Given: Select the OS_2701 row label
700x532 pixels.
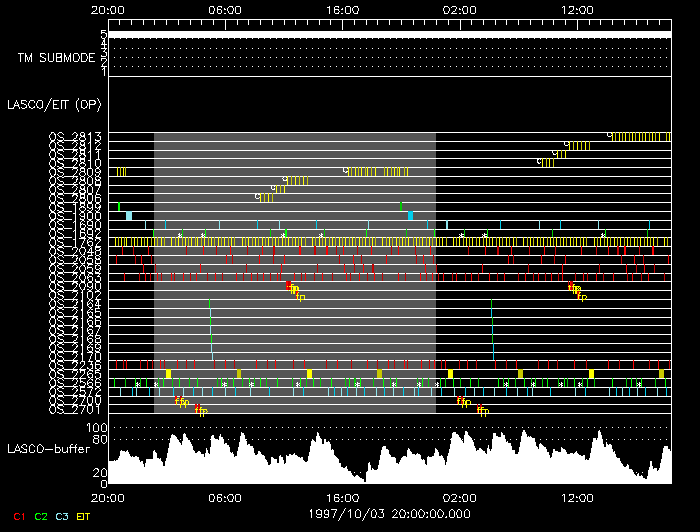Looking at the screenshot, I should tap(75, 409).
